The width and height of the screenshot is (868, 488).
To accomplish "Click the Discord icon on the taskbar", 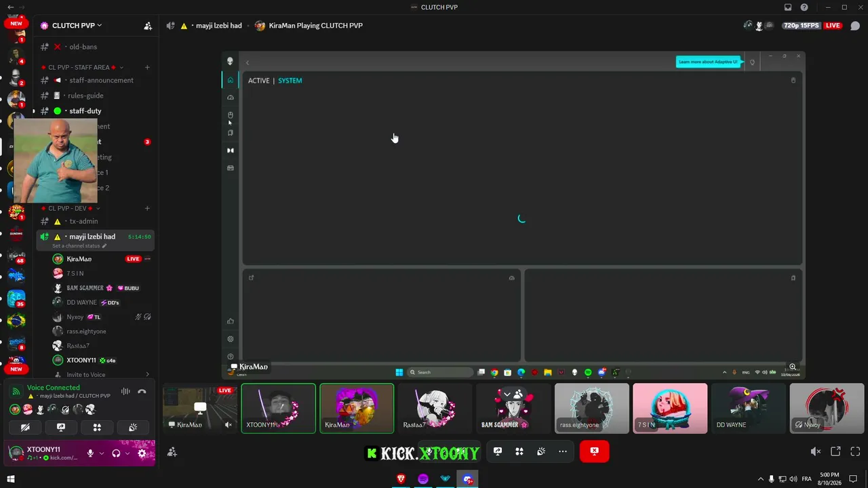I will (x=467, y=479).
